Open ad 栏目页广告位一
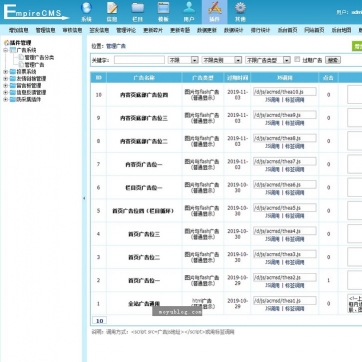362x362 pixels. coord(144,188)
